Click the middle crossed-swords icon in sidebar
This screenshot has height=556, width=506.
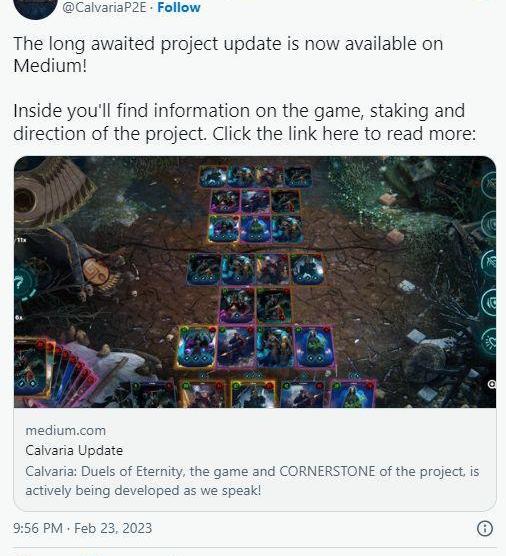pyautogui.click(x=490, y=263)
